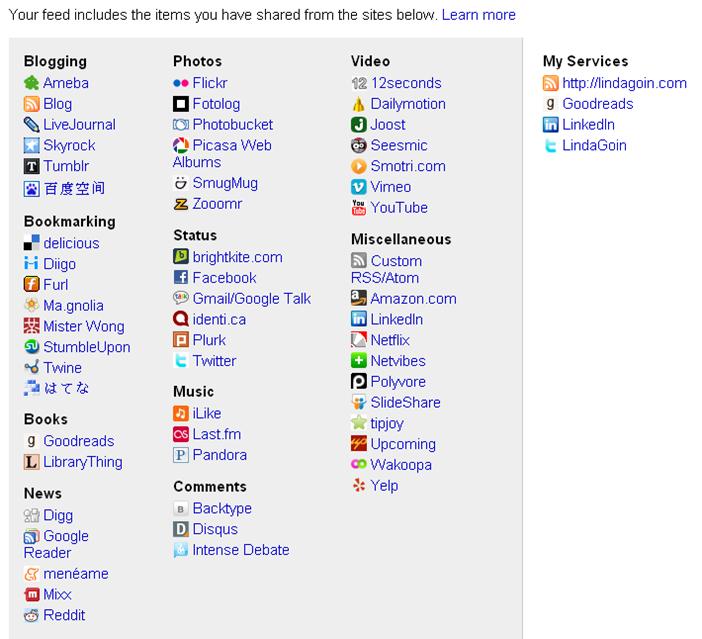
Task: Click the Pandora P icon
Action: click(x=180, y=455)
